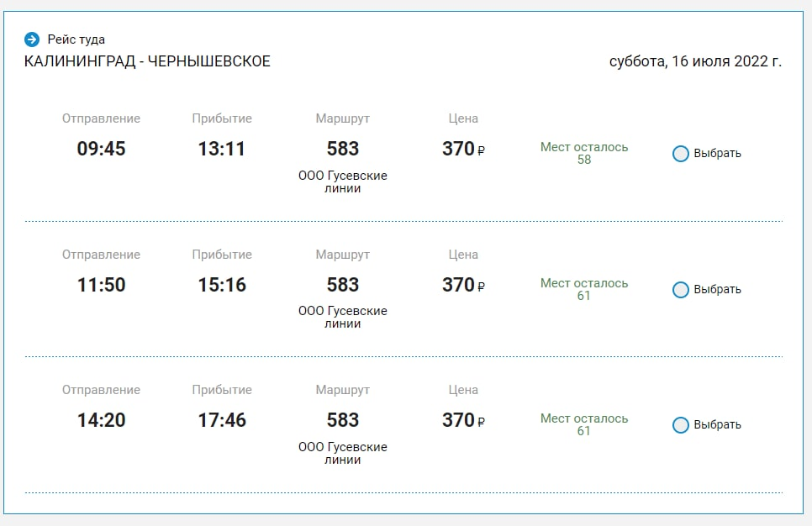The width and height of the screenshot is (812, 526).
Task: Click the КАЛИНИНГРАД - ЧЕРНЫШЕВСКОЕ route title
Action: point(147,61)
